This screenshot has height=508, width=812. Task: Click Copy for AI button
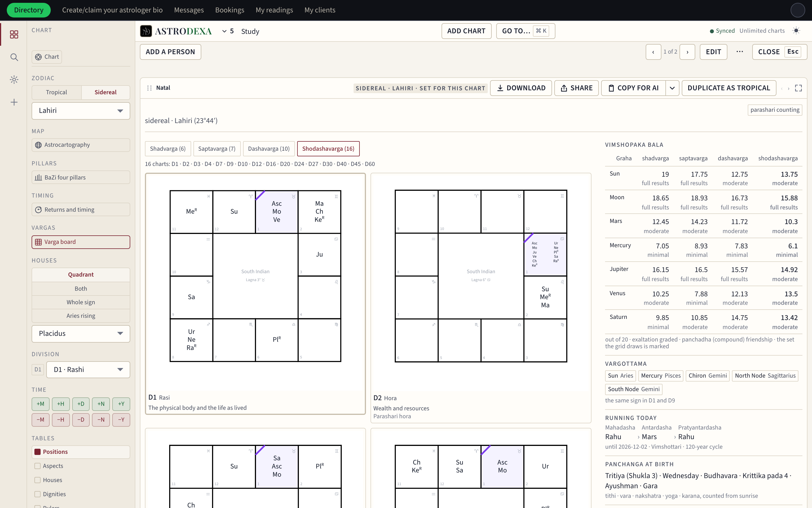[x=634, y=88]
